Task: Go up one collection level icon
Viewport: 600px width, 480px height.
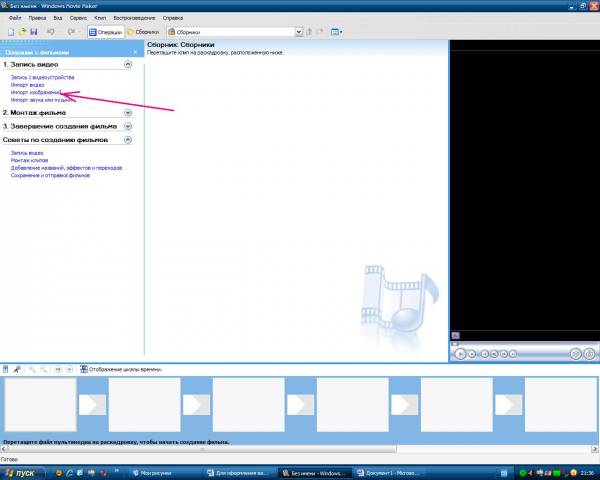Action: (x=310, y=32)
